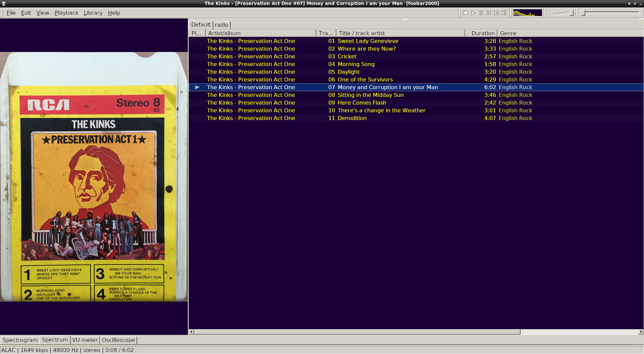Click the Preservation Act 1 album cover art
Image resolution: width=644 pixels, height=354 pixels.
(x=94, y=177)
